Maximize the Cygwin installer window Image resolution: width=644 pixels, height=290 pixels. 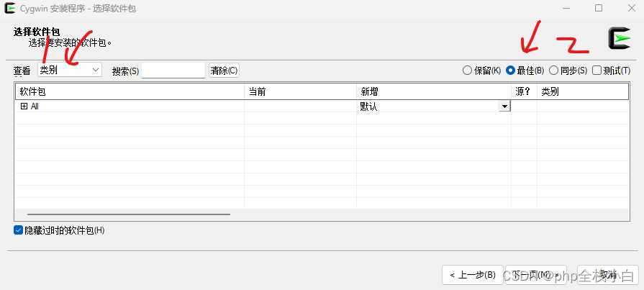599,8
